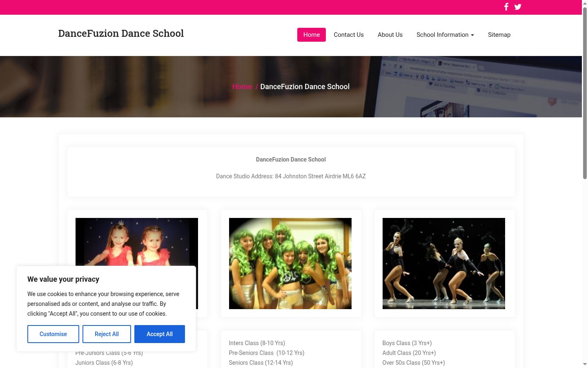Open the green wigs dancers photo

(x=290, y=263)
